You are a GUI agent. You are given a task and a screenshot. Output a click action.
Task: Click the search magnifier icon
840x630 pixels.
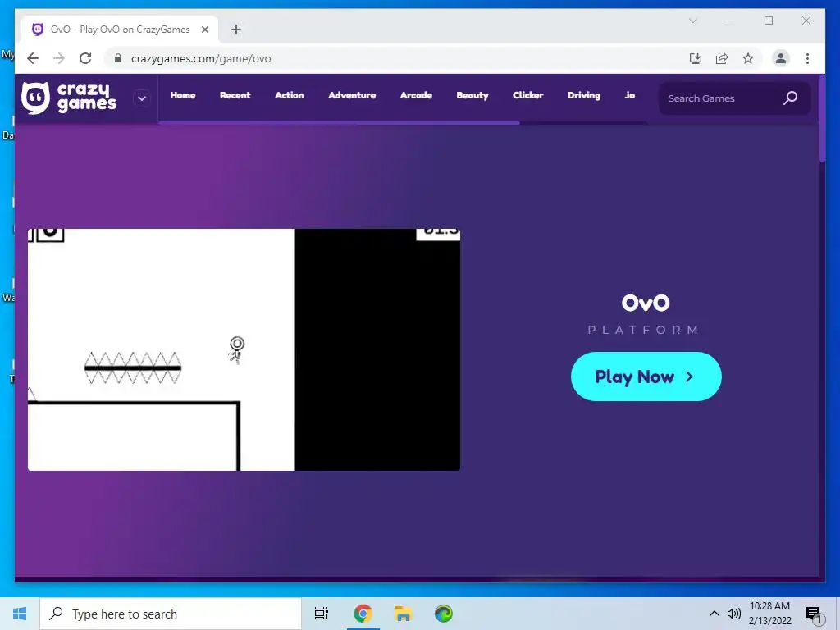[791, 98]
